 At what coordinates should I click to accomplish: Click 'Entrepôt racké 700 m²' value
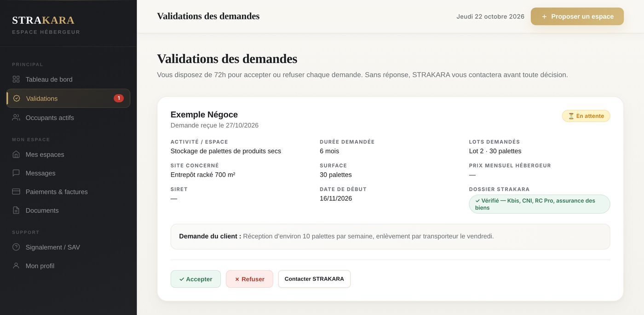click(x=203, y=175)
